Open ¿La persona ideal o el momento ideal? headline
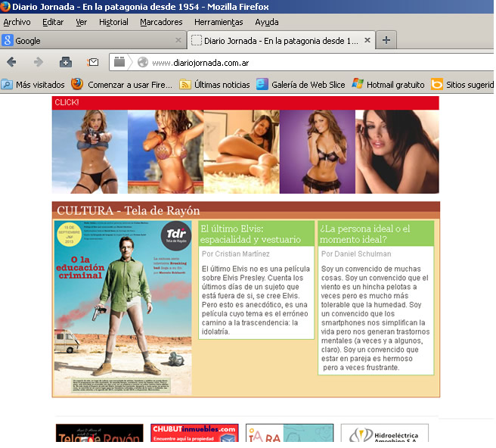 click(364, 234)
